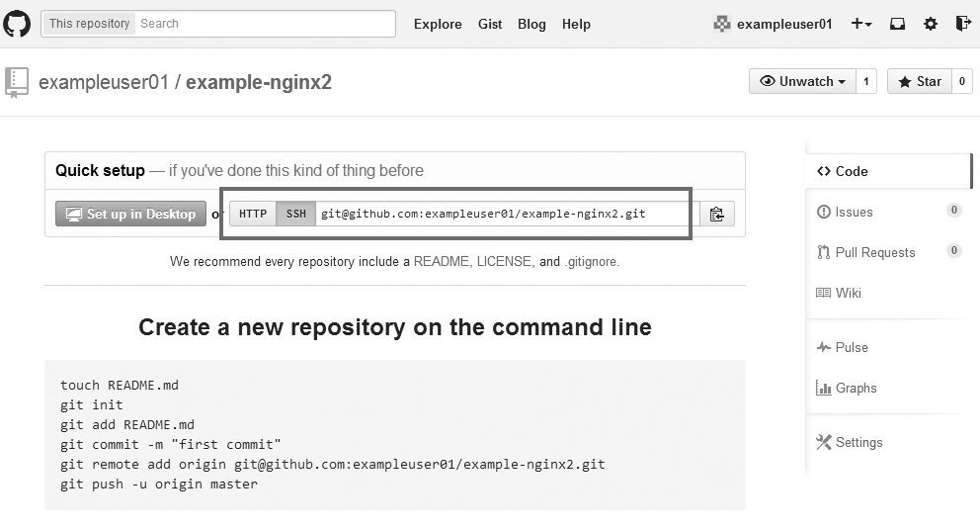This screenshot has height=530, width=980.
Task: Click the sign out icon
Action: point(963,24)
